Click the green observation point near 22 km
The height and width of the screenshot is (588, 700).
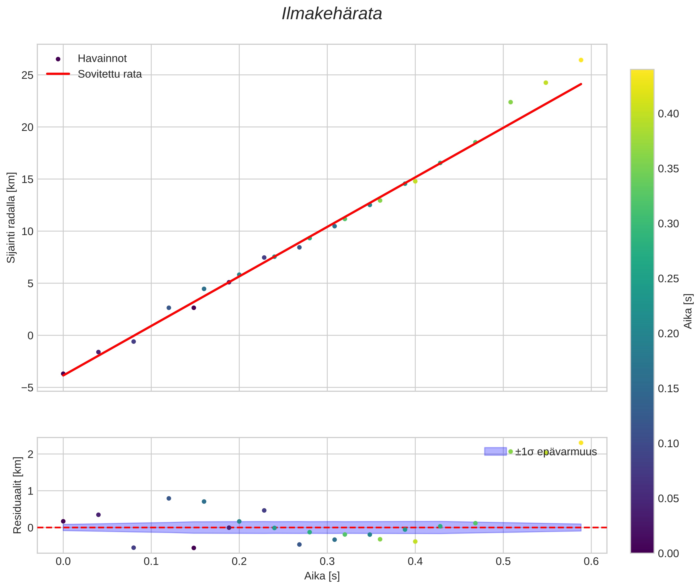click(x=510, y=102)
